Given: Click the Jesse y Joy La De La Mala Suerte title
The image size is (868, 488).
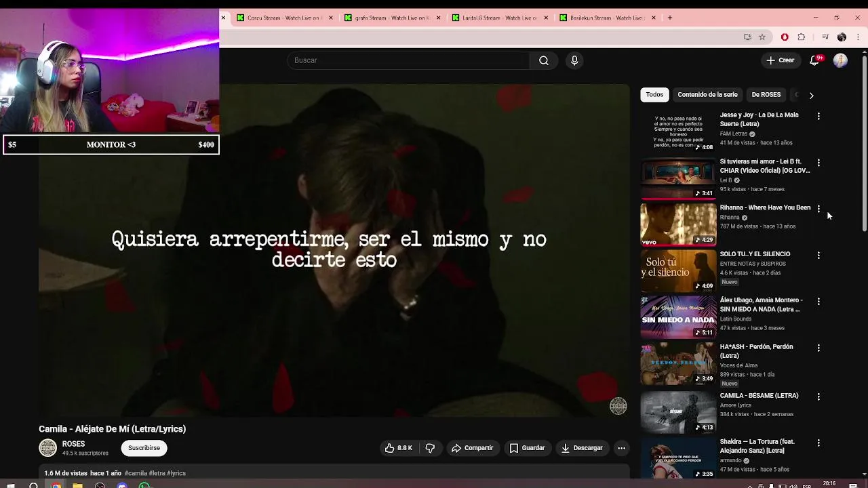Looking at the screenshot, I should click(x=759, y=119).
